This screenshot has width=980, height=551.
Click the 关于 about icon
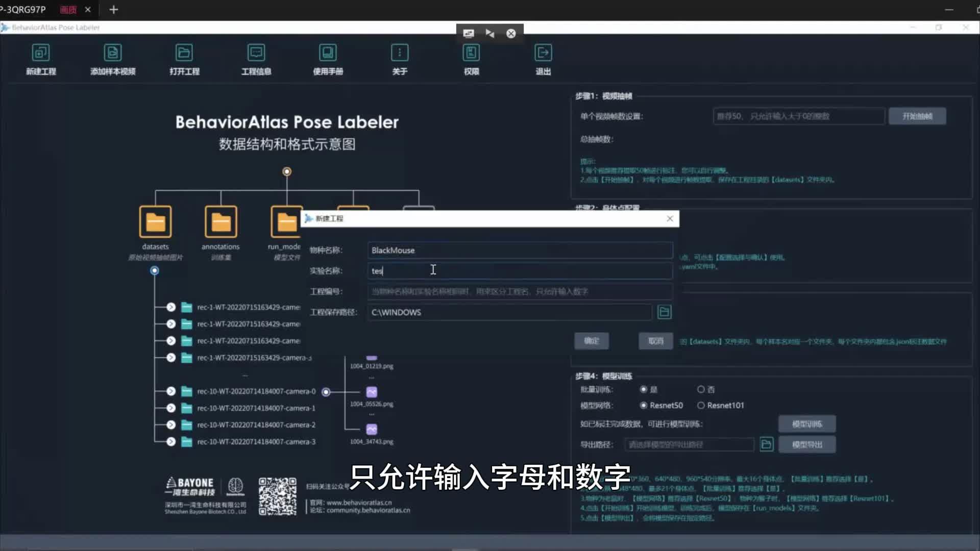coord(400,53)
